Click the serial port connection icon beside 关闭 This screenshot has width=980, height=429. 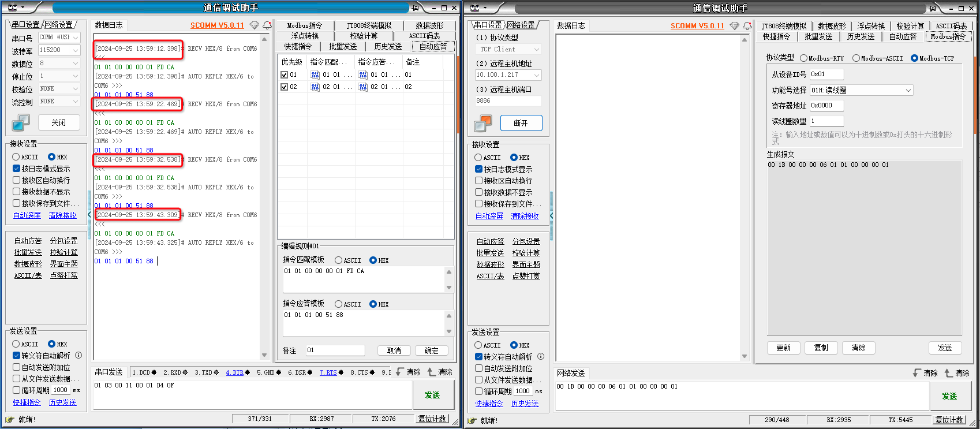[21, 122]
